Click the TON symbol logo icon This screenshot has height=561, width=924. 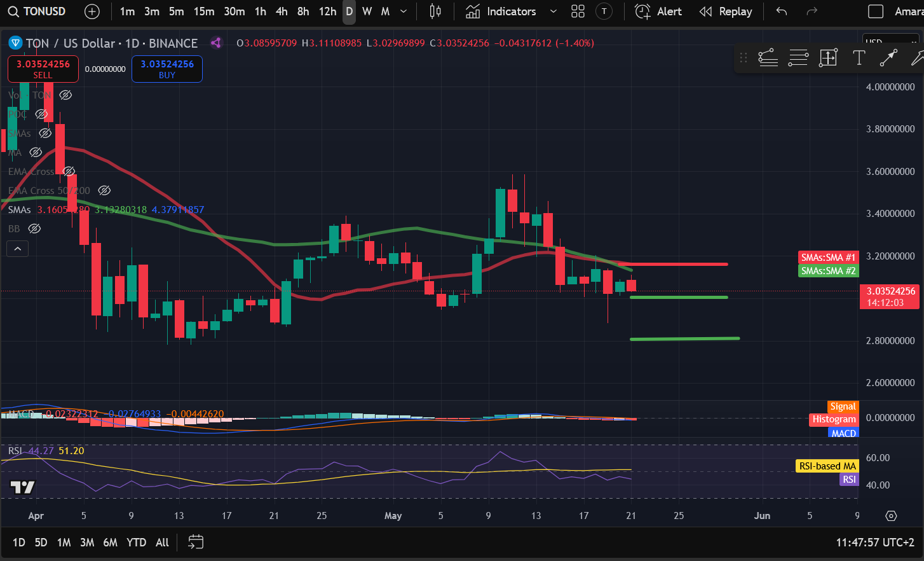point(15,43)
